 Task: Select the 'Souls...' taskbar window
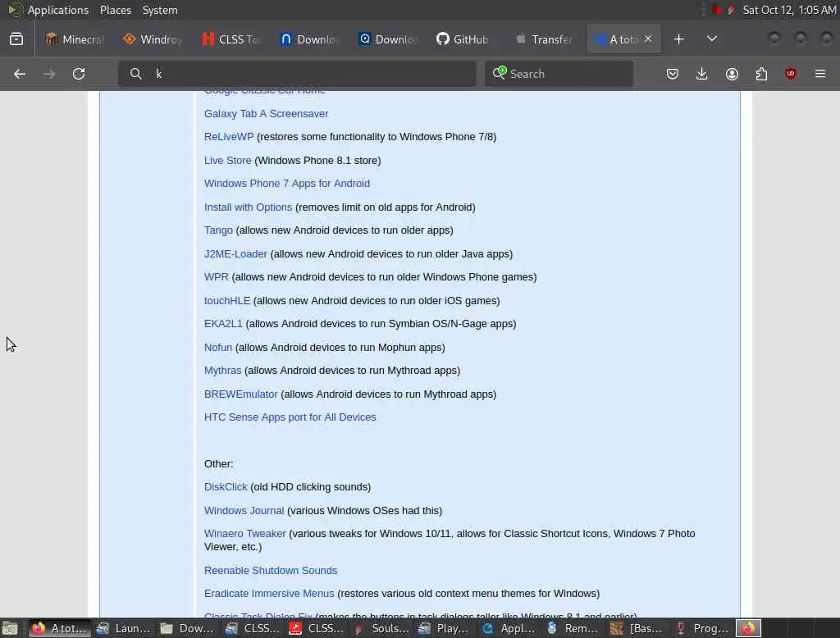[381, 628]
